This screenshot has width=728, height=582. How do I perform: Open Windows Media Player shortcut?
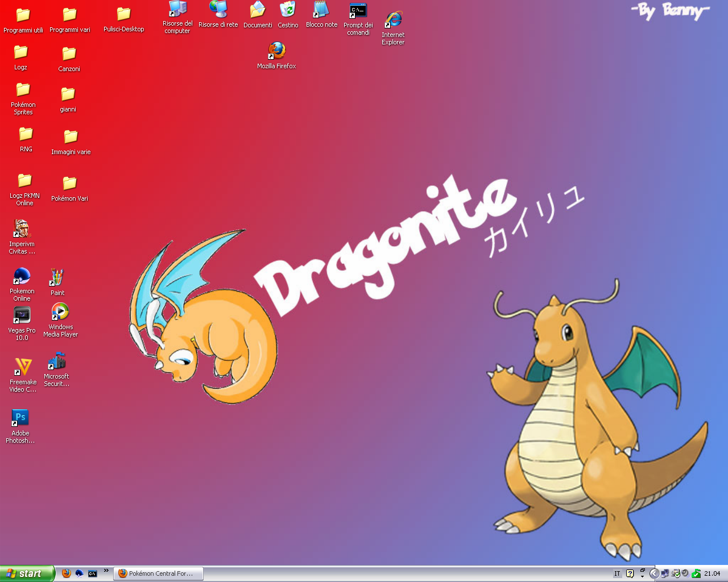point(60,321)
